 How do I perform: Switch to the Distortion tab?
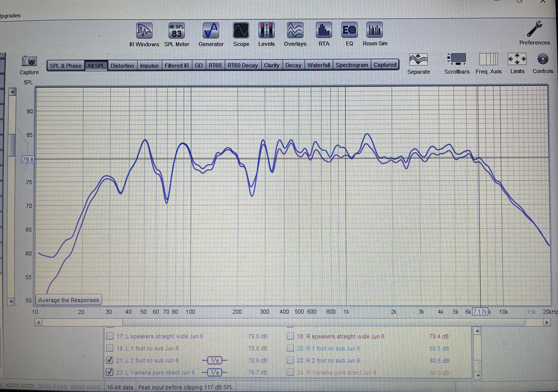[x=122, y=66]
